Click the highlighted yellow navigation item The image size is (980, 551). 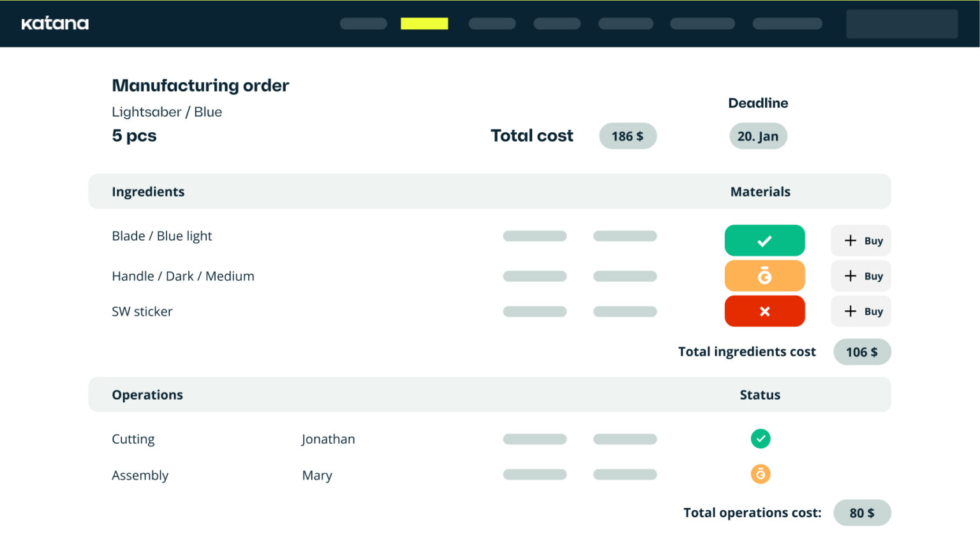coord(424,24)
